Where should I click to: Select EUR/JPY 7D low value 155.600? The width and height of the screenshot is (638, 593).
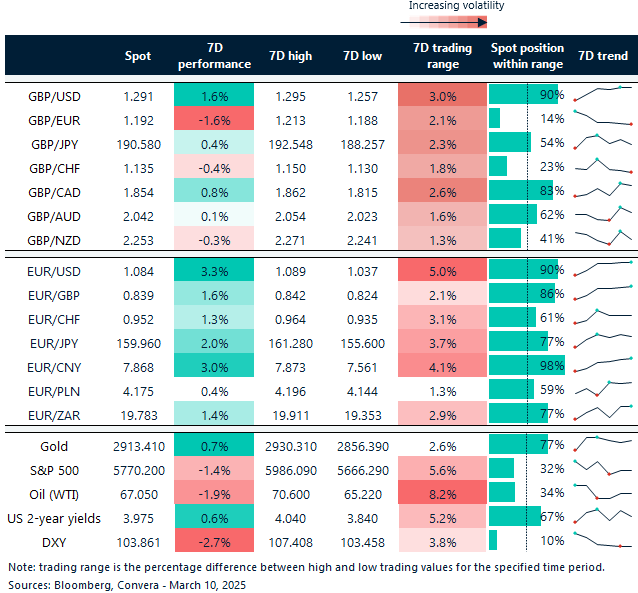coord(363,344)
